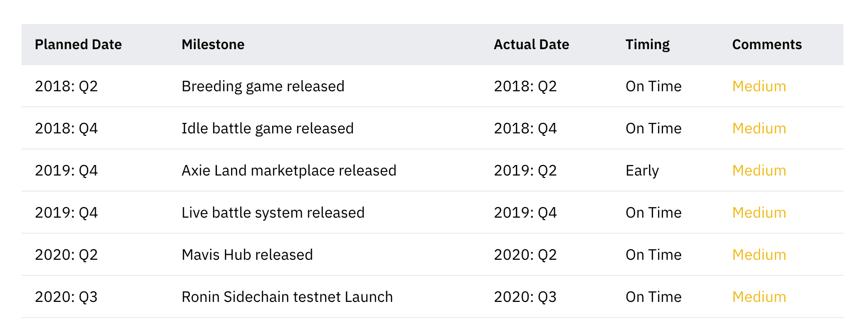Select the Ronin Sidechain testnet Launch milestone
Screen dimensions: 868x335
pyautogui.click(x=287, y=297)
